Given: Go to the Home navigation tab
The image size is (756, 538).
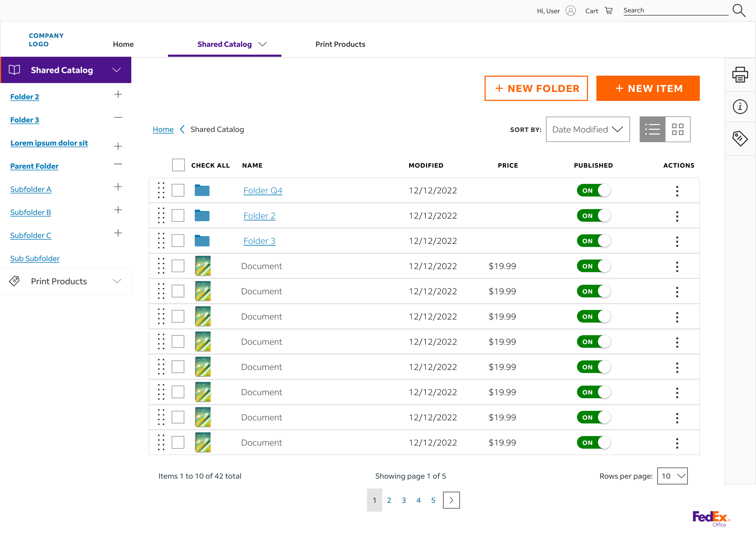Looking at the screenshot, I should (123, 44).
